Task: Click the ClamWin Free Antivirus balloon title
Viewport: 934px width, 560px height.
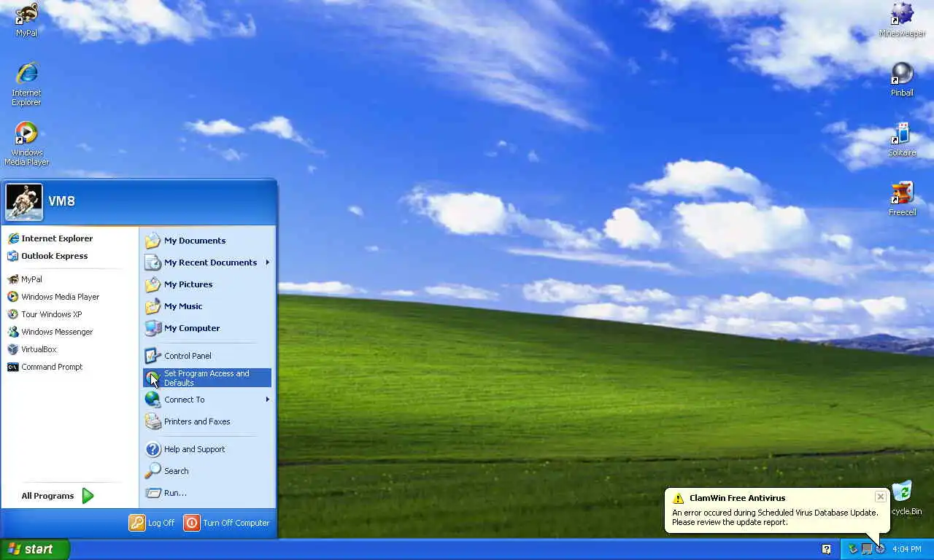Action: (x=738, y=498)
